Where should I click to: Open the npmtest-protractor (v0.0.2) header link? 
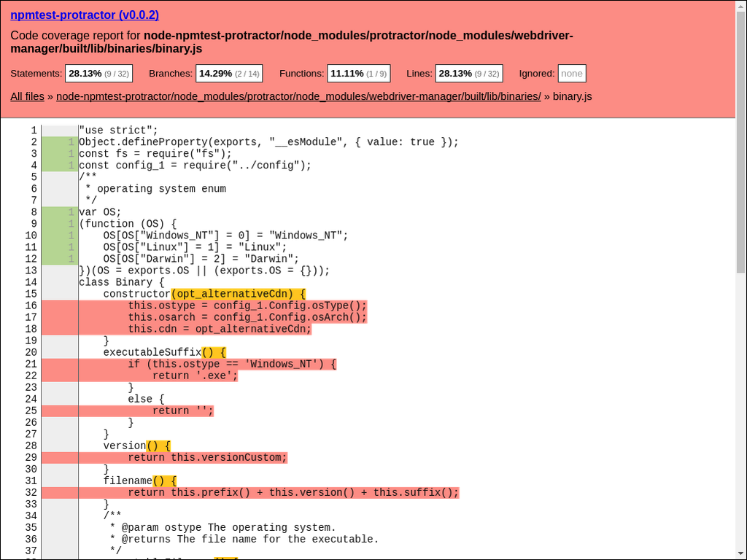pos(85,15)
